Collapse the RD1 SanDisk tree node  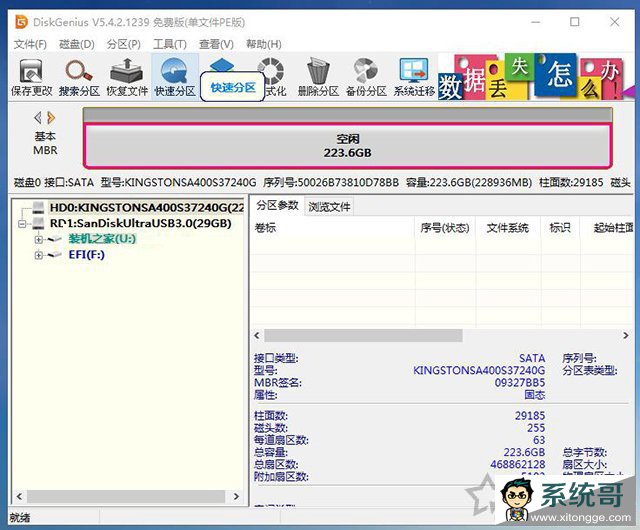[x=22, y=224]
